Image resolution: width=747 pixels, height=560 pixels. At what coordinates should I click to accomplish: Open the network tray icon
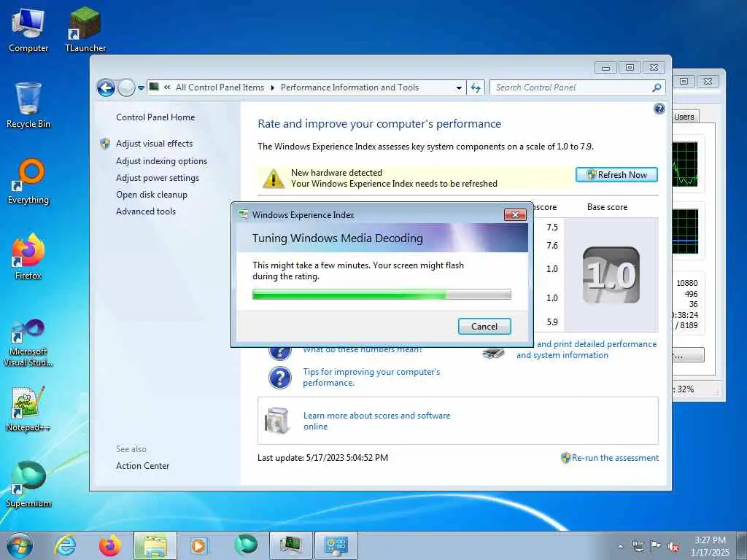(x=638, y=546)
